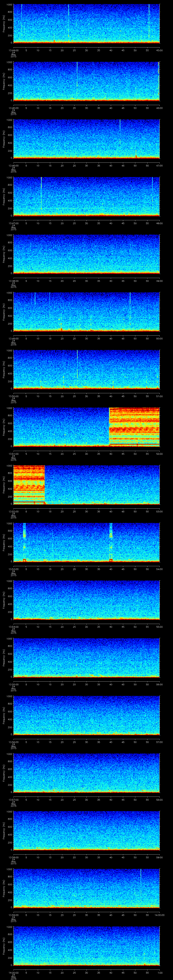Select the '49:00' end time label
The image size is (173, 980).
point(159,281)
